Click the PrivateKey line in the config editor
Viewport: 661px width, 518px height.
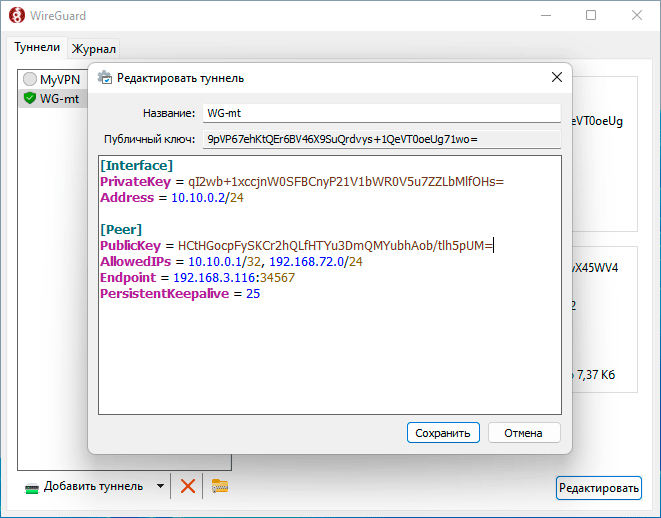point(300,182)
